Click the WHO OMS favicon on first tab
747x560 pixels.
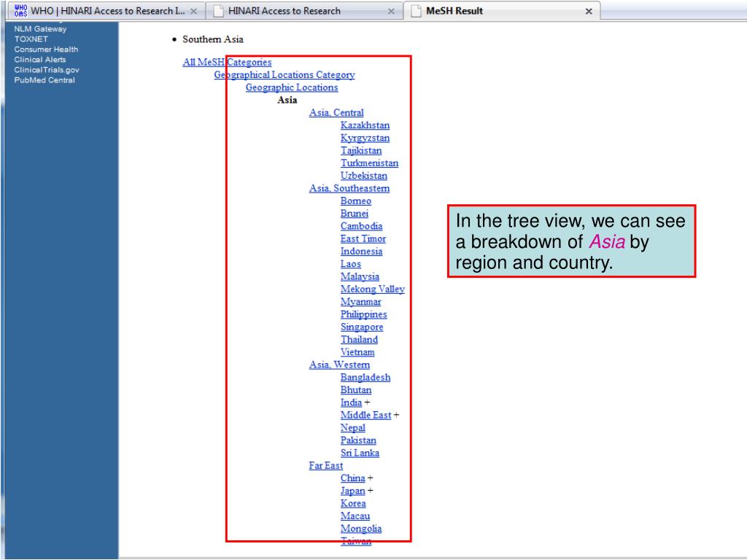[20, 10]
